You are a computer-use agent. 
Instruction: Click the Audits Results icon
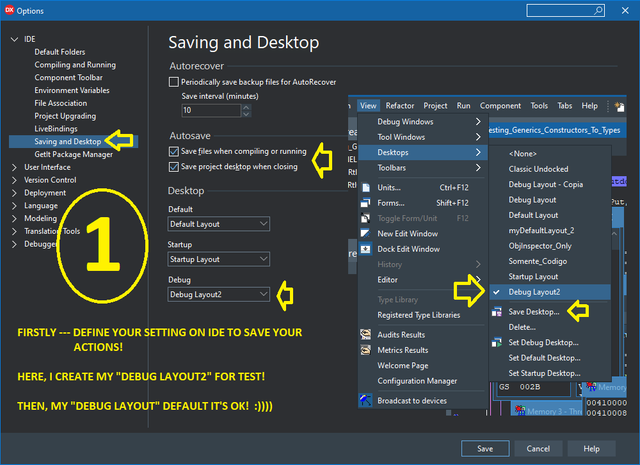coord(365,335)
